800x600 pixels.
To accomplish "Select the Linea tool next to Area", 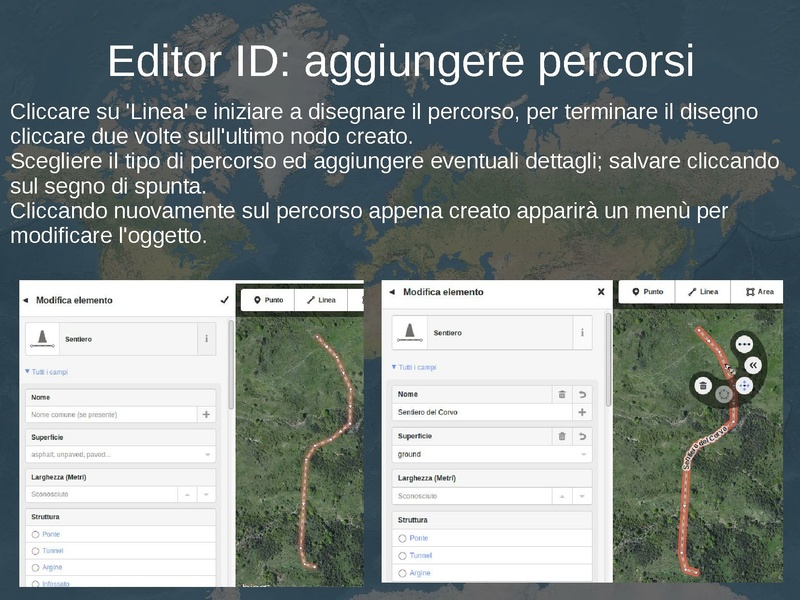I will pos(701,292).
